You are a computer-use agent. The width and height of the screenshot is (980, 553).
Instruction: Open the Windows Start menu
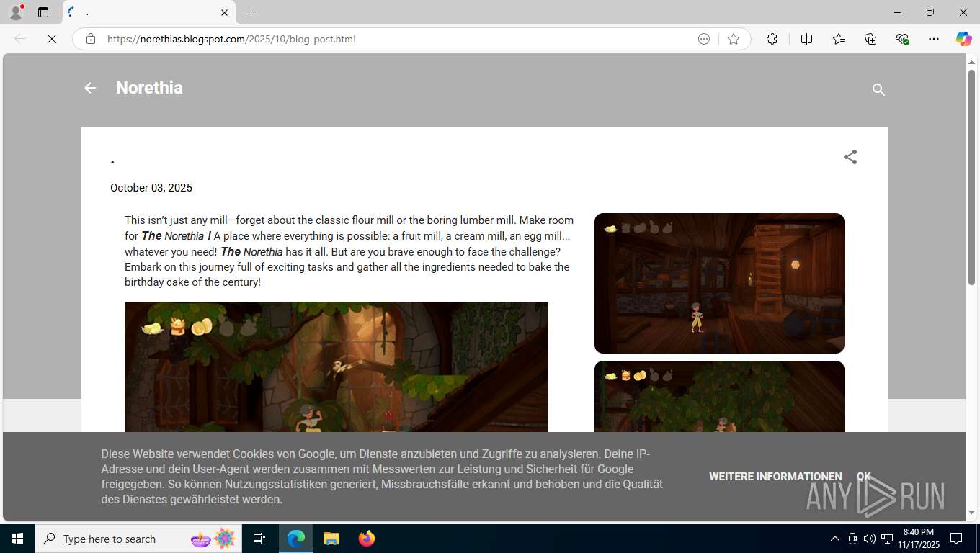[x=17, y=539]
